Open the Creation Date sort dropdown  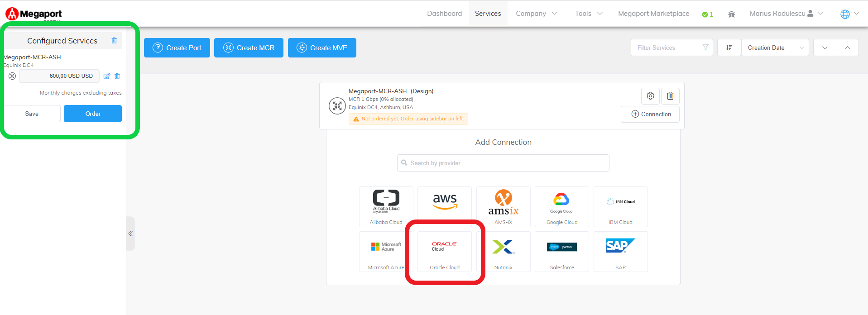pos(775,48)
